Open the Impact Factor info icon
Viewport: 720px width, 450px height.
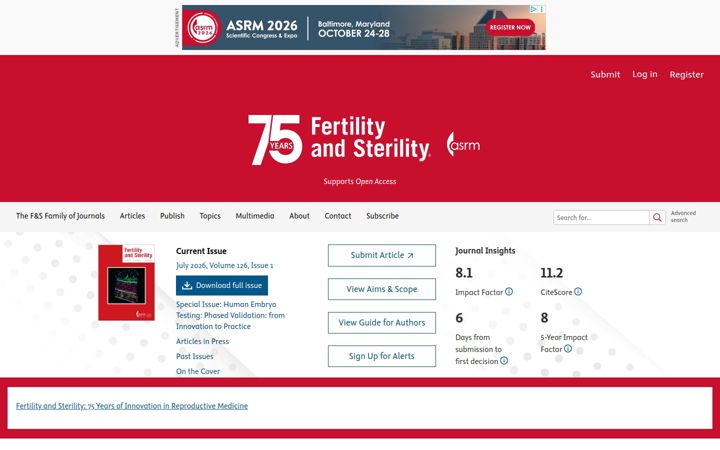click(x=509, y=292)
